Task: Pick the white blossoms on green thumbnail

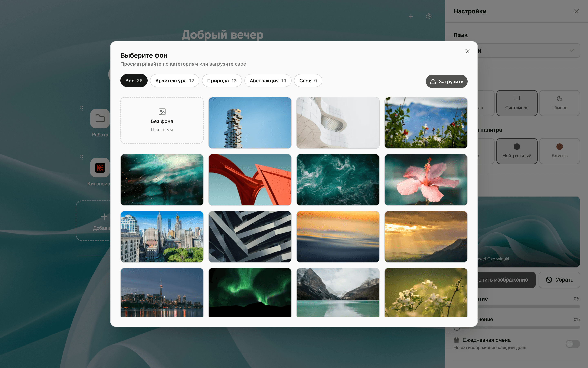Action: point(426,292)
